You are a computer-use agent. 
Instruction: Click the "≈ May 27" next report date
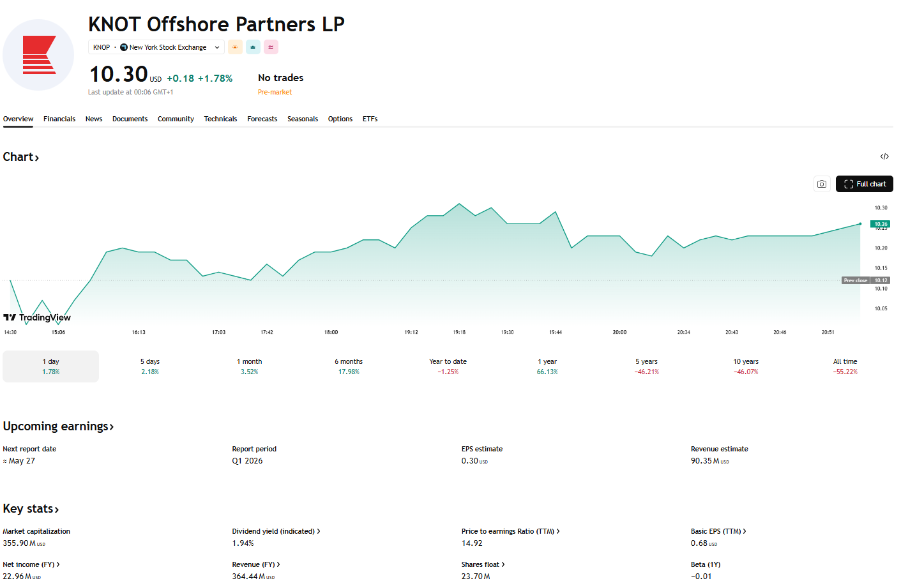pos(19,461)
